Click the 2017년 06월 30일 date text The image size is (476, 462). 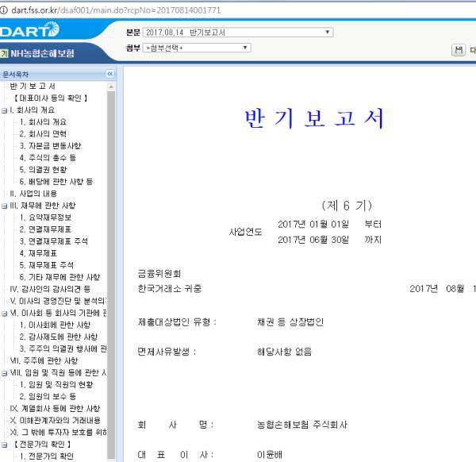point(313,240)
